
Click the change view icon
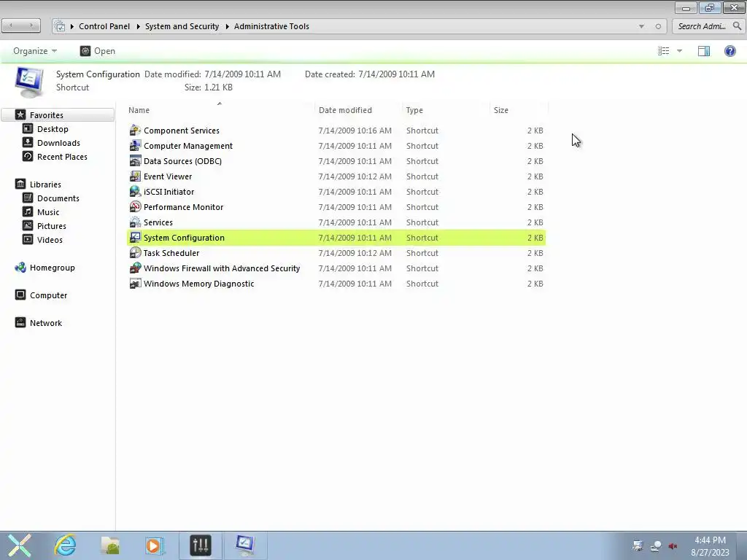pyautogui.click(x=664, y=51)
